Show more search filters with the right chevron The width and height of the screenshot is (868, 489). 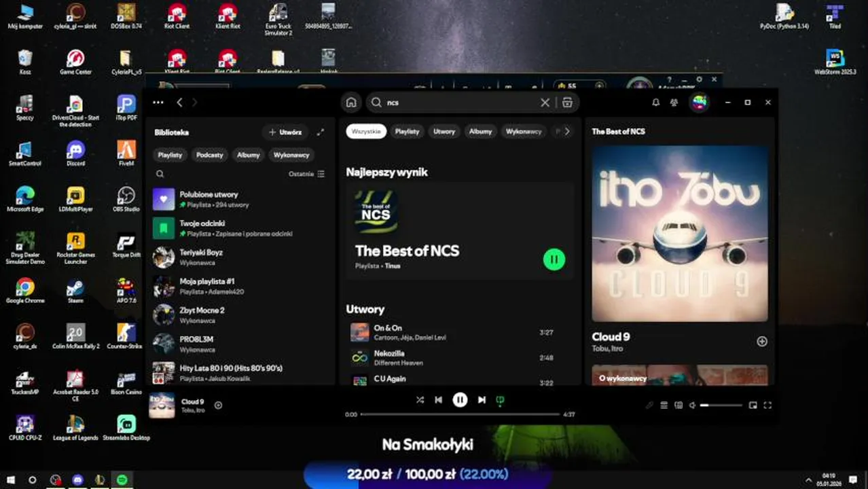[567, 131]
